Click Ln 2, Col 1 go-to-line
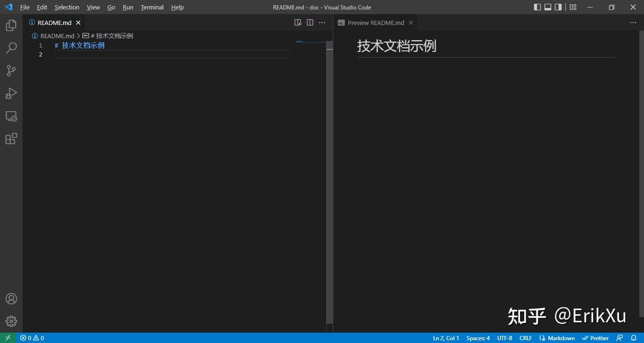Viewport: 644px width, 343px height. 446,338
